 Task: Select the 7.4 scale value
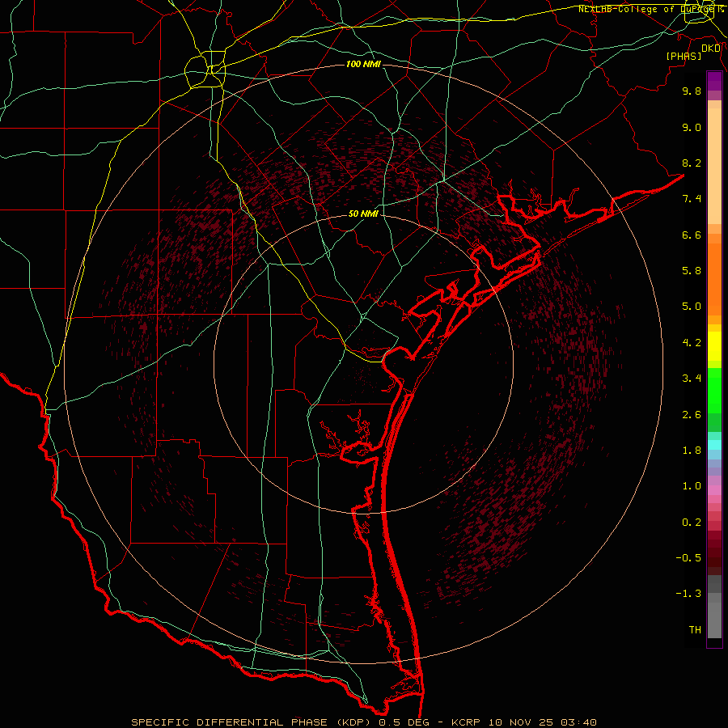coord(692,199)
